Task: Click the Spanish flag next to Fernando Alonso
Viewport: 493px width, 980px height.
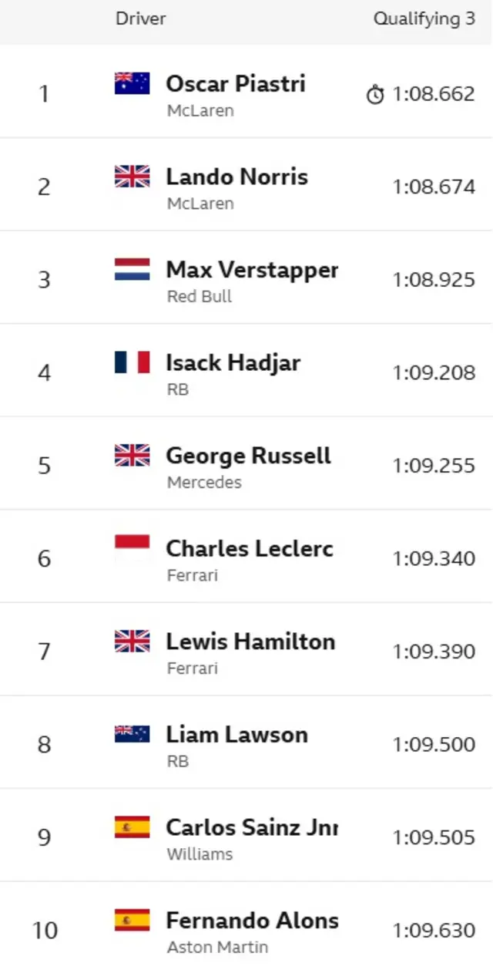Action: (x=132, y=920)
